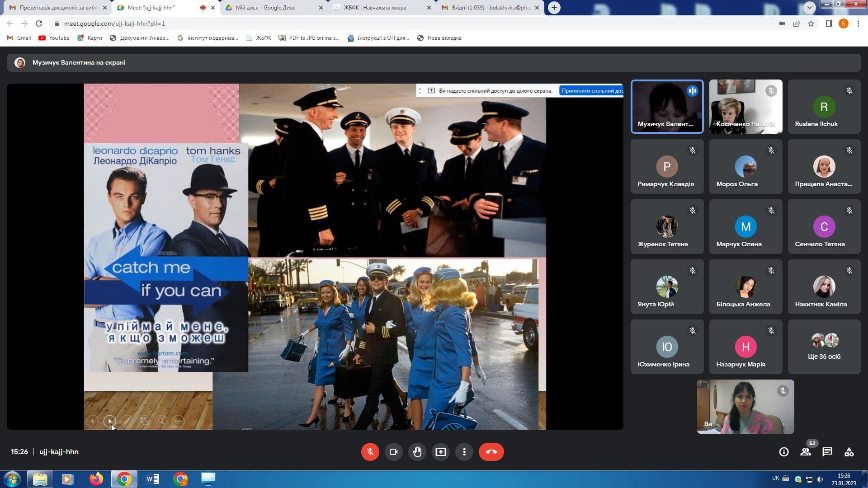Open the Карти bookmark
Screen dimensions: 868x488
pos(90,38)
